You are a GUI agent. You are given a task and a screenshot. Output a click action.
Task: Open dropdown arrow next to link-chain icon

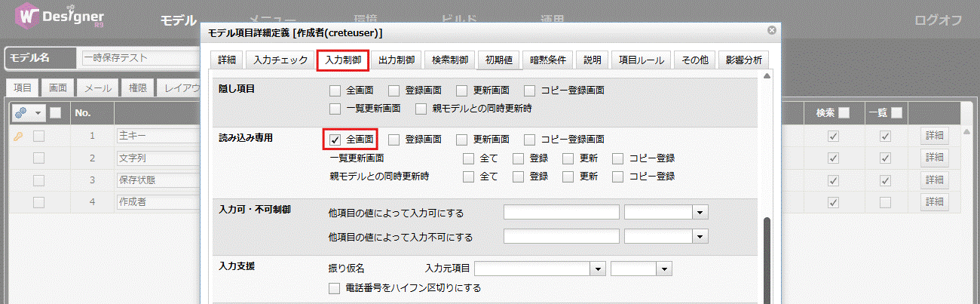point(37,113)
